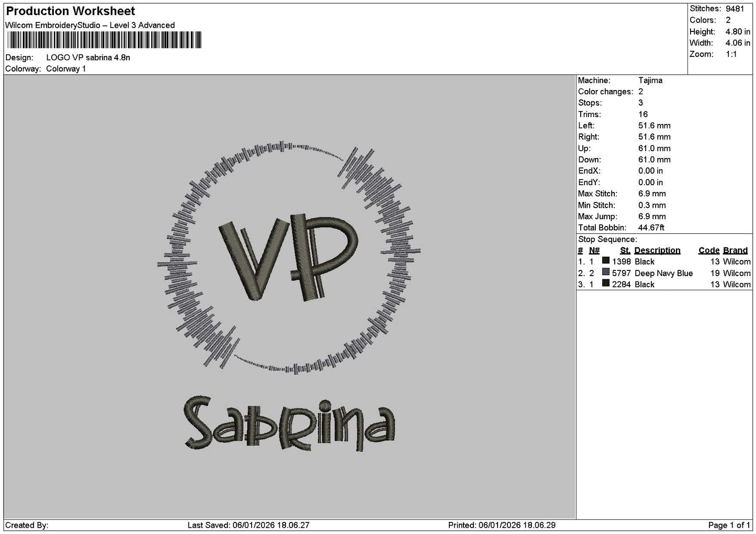
Task: Click the "St." column header
Action: coord(625,251)
